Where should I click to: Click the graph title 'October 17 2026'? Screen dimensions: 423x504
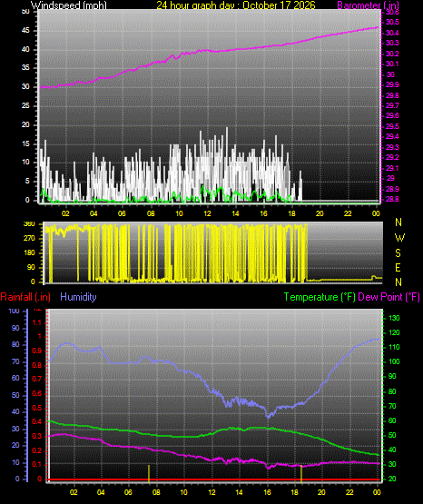pyautogui.click(x=279, y=5)
